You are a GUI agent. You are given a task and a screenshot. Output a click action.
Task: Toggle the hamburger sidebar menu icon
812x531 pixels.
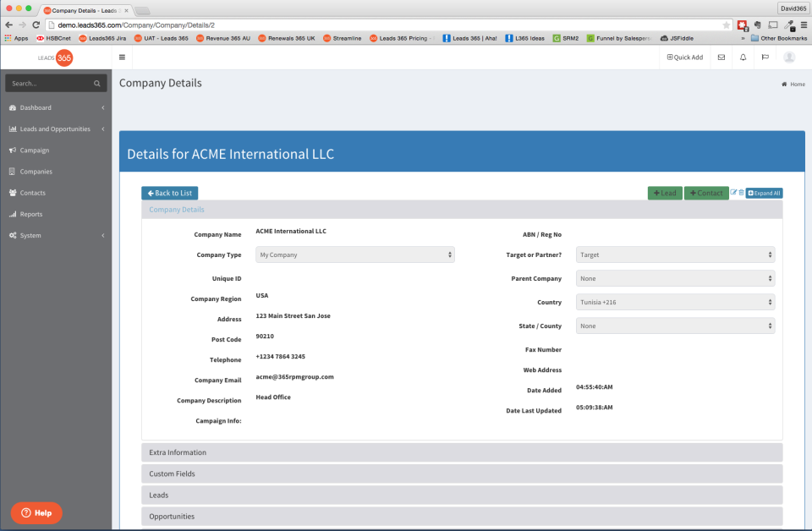coord(122,57)
